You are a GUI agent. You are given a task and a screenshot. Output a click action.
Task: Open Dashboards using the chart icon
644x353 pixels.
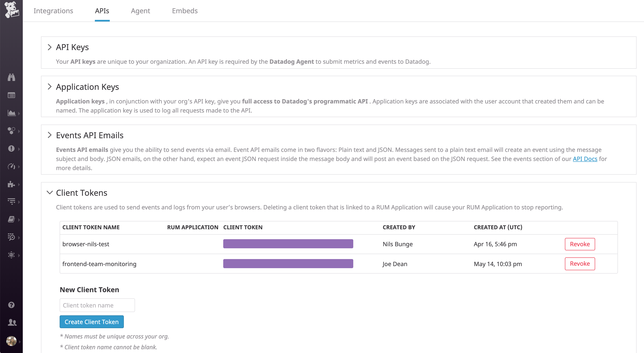tap(11, 113)
